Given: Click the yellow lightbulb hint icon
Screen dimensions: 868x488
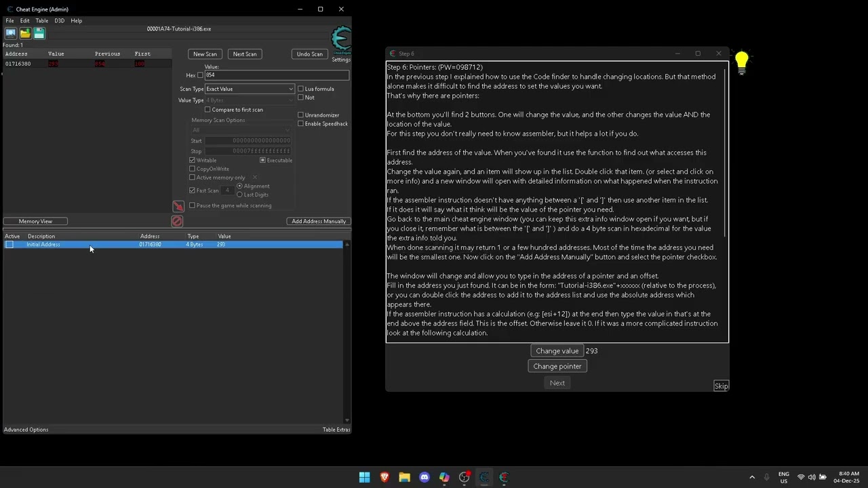Looking at the screenshot, I should (741, 63).
